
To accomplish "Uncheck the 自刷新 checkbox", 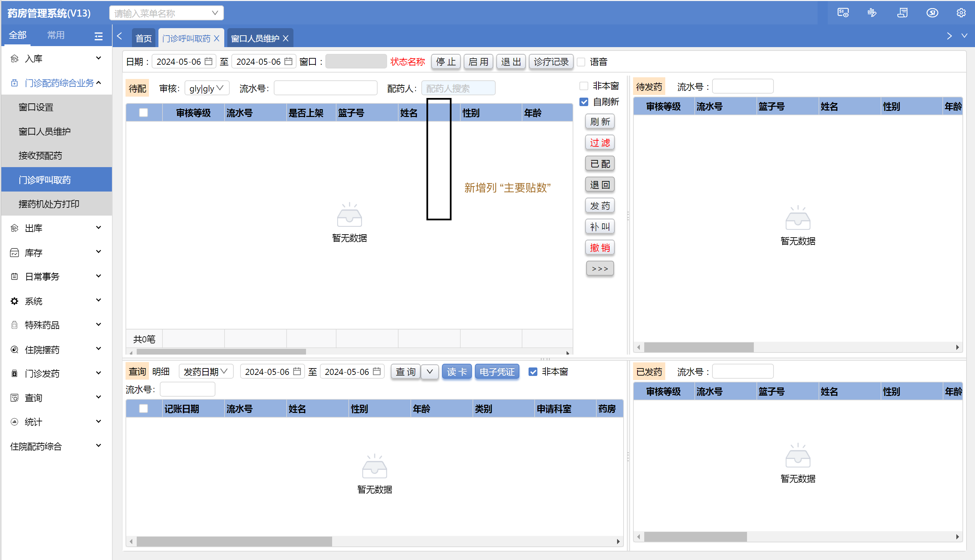I will click(584, 102).
